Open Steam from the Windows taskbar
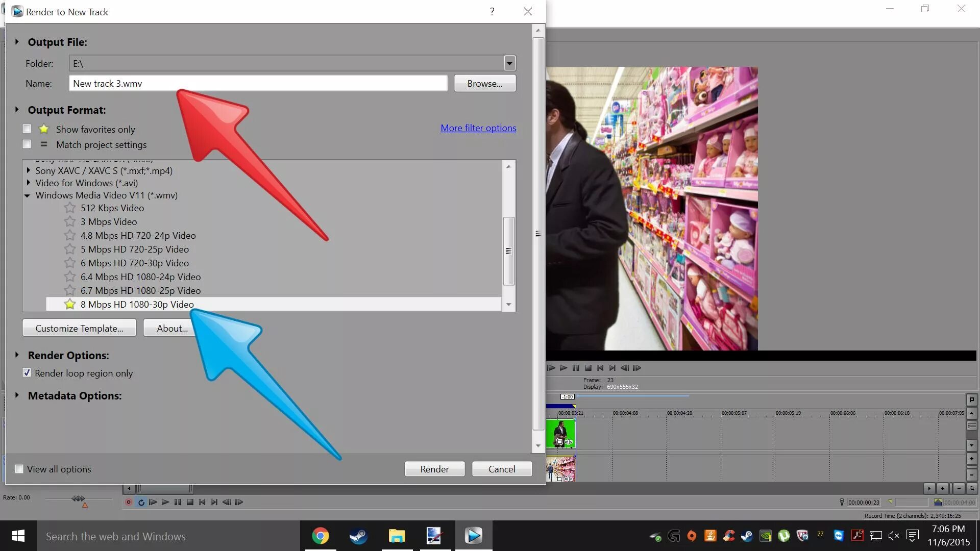Image resolution: width=980 pixels, height=551 pixels. coord(358,536)
